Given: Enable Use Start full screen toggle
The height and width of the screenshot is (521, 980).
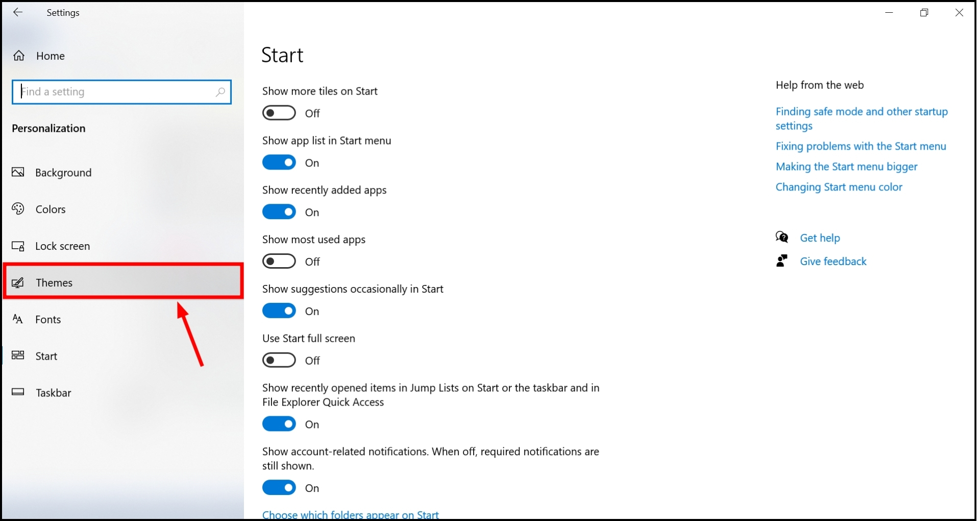Looking at the screenshot, I should coord(279,360).
